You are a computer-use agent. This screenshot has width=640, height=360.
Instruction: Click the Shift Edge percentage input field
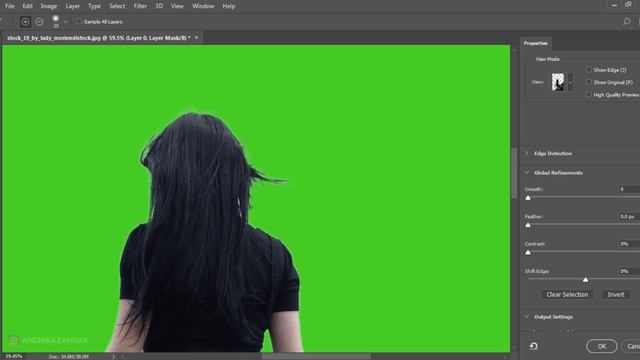coord(629,271)
